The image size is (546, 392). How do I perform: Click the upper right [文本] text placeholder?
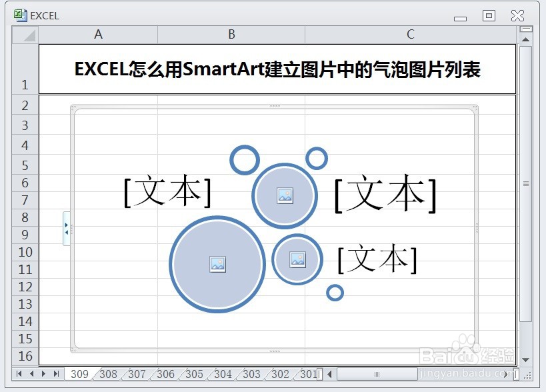coord(385,193)
